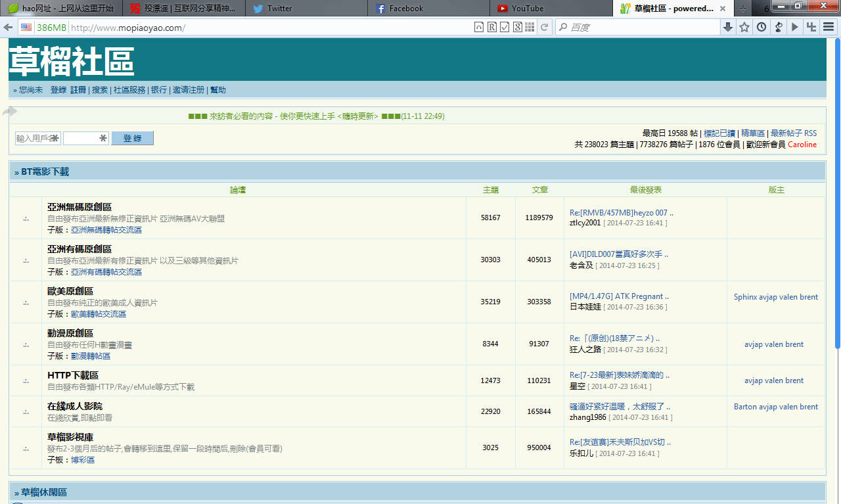Image resolution: width=841 pixels, height=504 pixels.
Task: Open the 動漫原創區 forum
Action: (70, 333)
